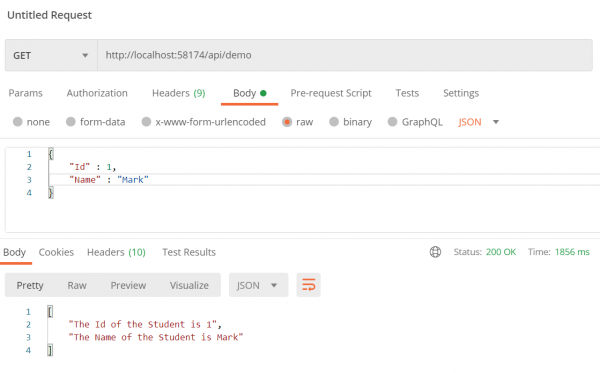
Task: Select the response Body tab
Action: click(15, 252)
